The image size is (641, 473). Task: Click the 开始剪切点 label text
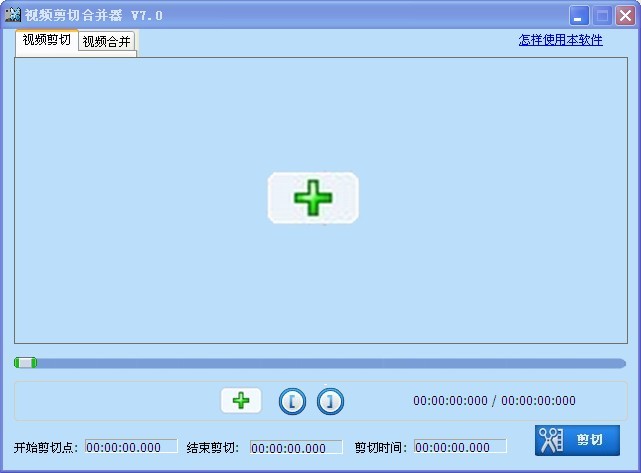pos(47,447)
